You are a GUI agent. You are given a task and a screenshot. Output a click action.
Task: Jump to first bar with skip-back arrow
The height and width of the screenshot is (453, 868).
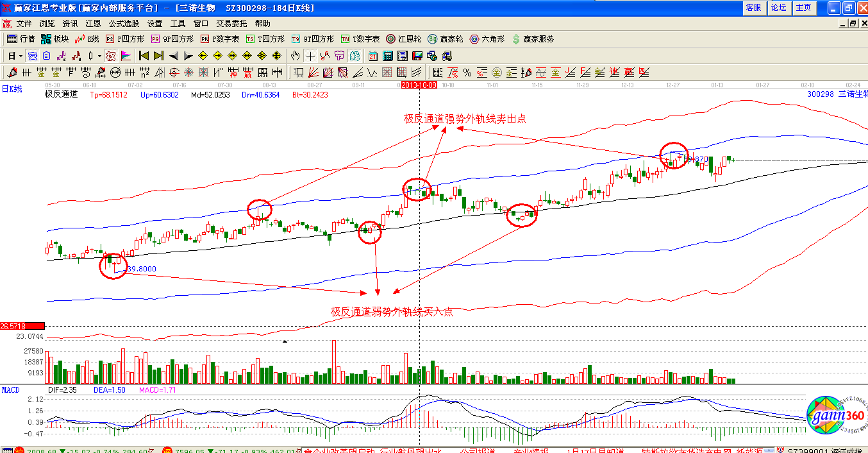(x=144, y=56)
